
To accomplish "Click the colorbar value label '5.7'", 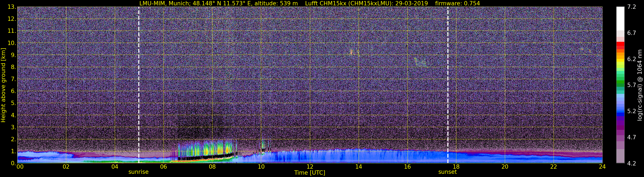I will click(x=632, y=85).
